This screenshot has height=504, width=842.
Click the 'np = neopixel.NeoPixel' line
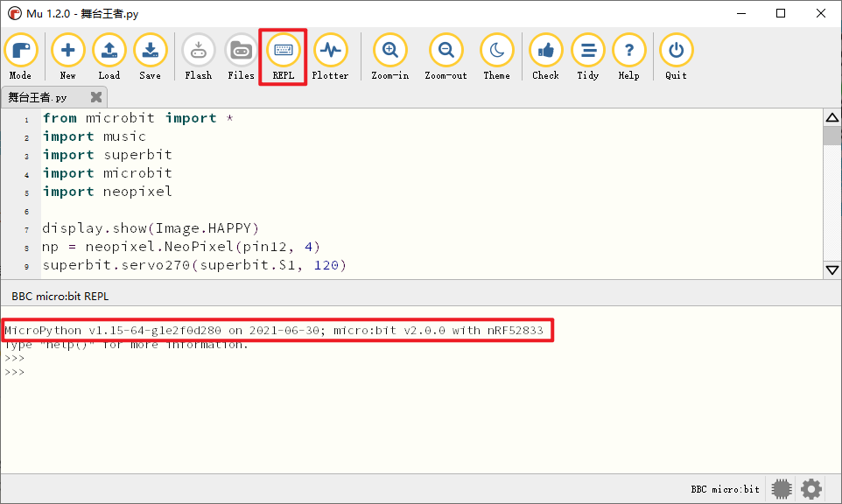181,247
